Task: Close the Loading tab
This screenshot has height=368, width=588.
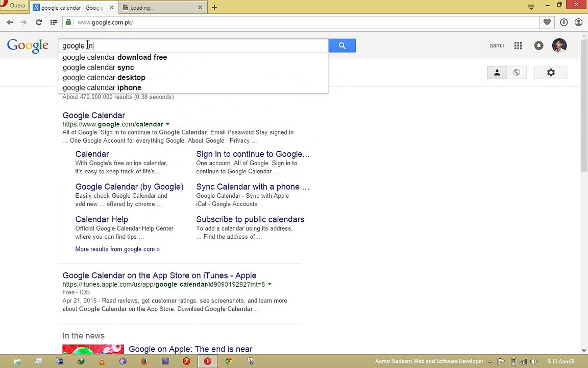Action: (200, 8)
